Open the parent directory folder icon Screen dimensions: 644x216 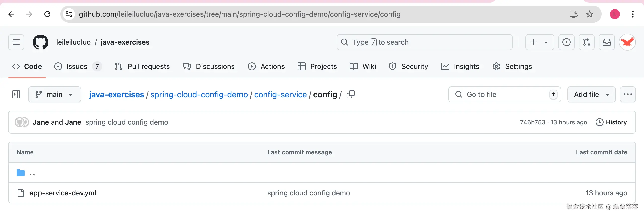click(x=21, y=173)
